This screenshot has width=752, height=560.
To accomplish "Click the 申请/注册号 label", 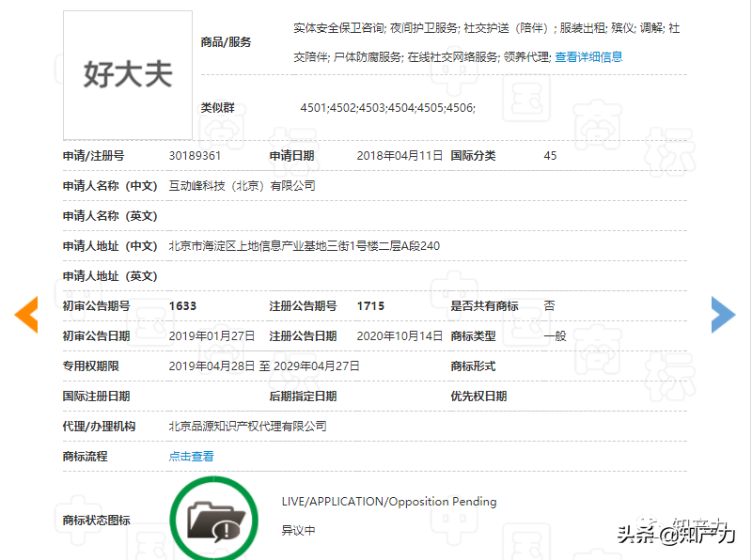I will coord(93,156).
